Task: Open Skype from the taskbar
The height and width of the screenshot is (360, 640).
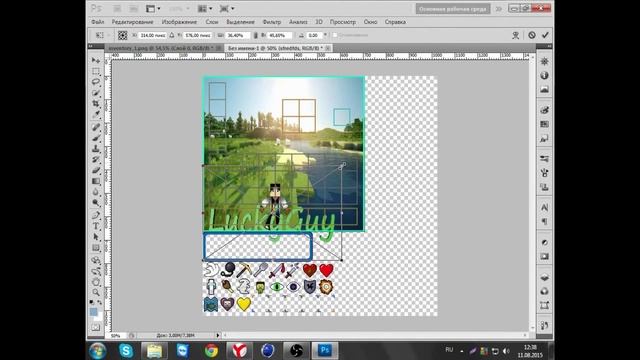Action: click(x=126, y=351)
